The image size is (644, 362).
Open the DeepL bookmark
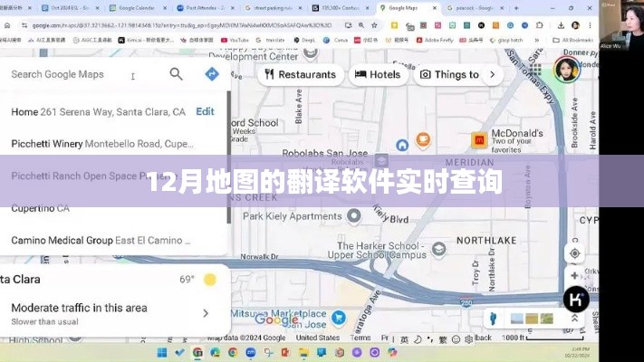(x=304, y=40)
